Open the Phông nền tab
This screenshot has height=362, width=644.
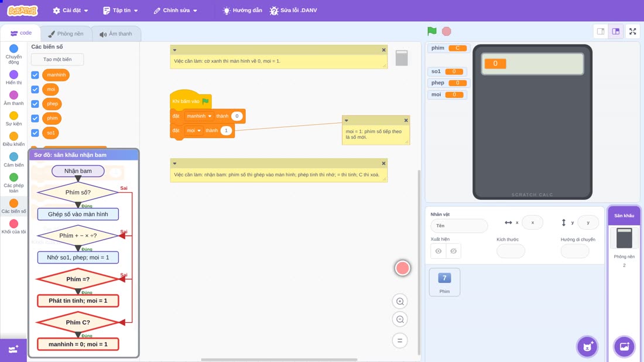(66, 34)
